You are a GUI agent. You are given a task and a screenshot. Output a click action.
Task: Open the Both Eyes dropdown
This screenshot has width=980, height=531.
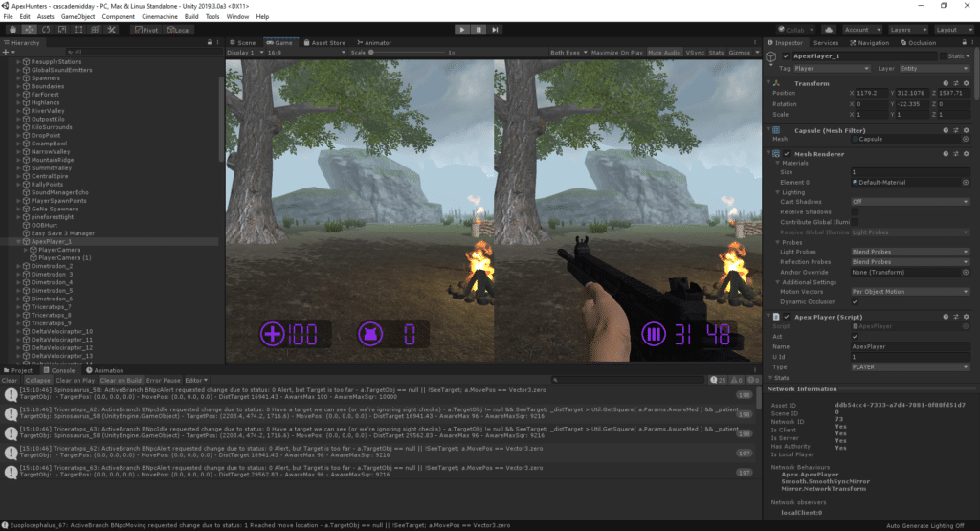568,53
